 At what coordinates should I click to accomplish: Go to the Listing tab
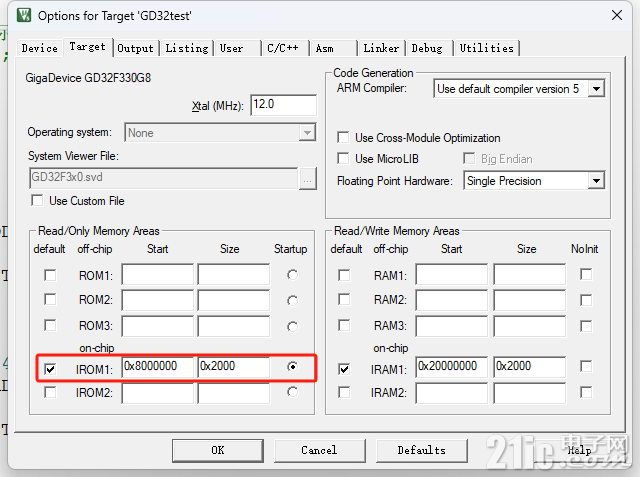click(187, 48)
